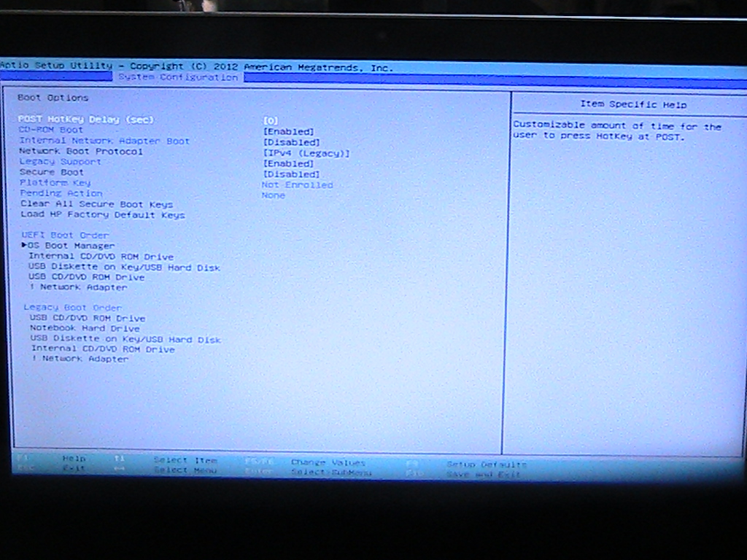Toggle Internal Network Adapter Boot Disabled value
Screen dimensions: 747x560
[x=290, y=142]
